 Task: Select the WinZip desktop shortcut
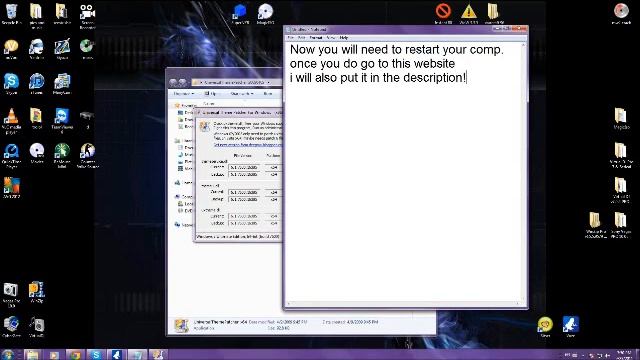pos(37,292)
